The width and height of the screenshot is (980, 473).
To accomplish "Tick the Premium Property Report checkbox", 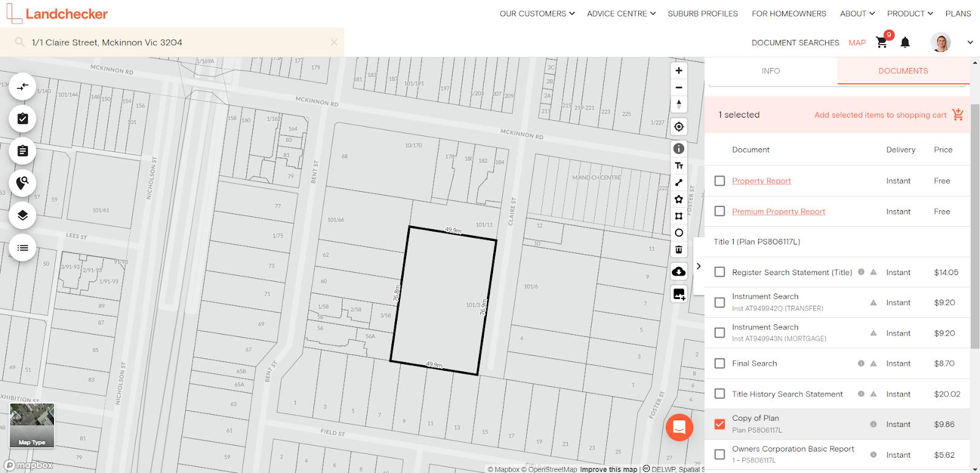I will tap(720, 211).
